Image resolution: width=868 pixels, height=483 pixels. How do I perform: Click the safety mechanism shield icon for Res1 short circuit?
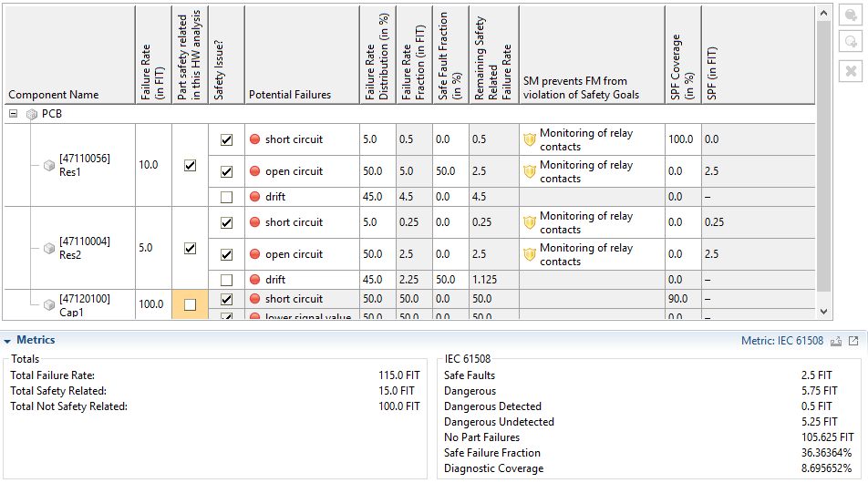[530, 140]
